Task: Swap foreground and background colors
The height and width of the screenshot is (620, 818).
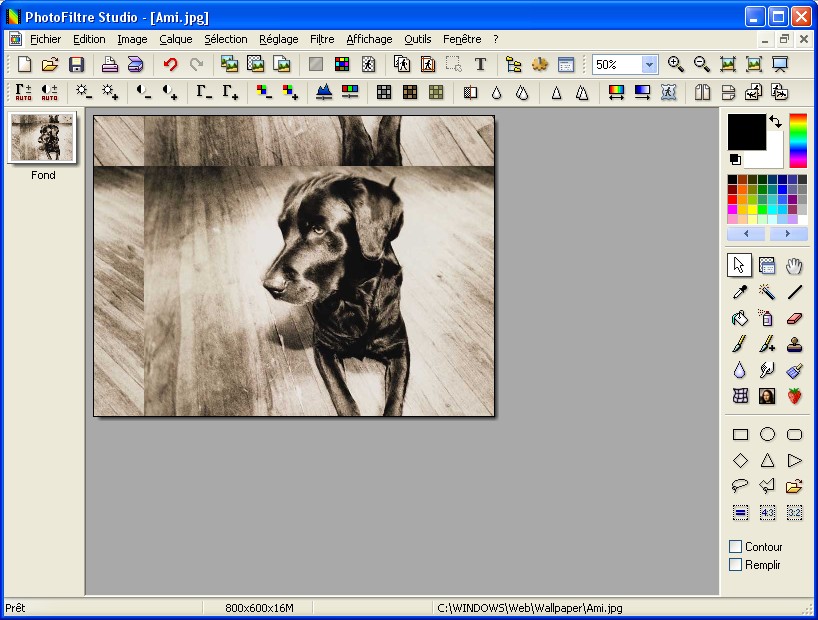Action: (775, 121)
